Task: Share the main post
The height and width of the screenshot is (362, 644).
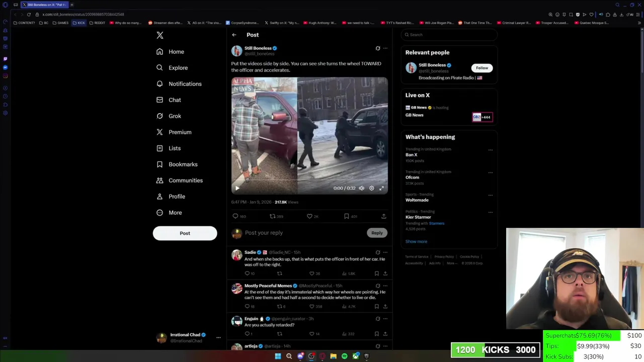Action: click(x=384, y=216)
